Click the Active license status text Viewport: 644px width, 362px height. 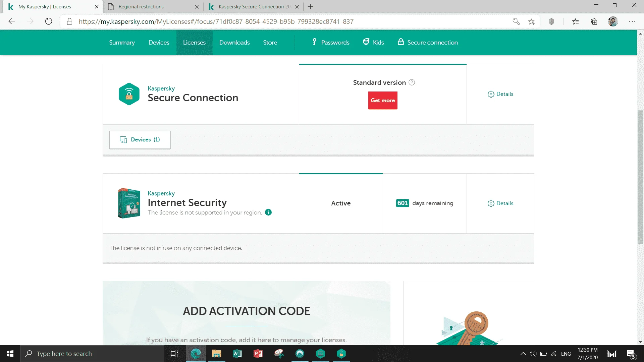(x=341, y=203)
